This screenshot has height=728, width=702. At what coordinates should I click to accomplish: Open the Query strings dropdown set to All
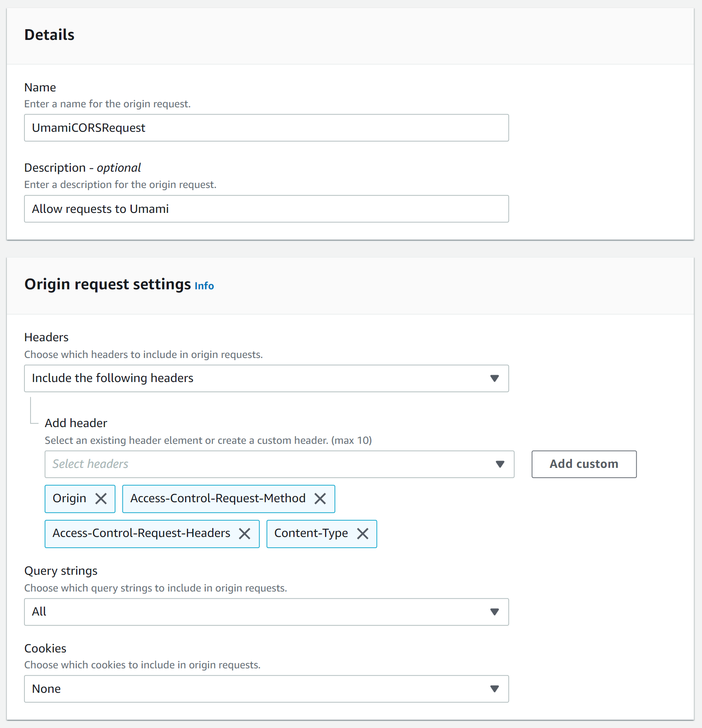[x=266, y=612]
